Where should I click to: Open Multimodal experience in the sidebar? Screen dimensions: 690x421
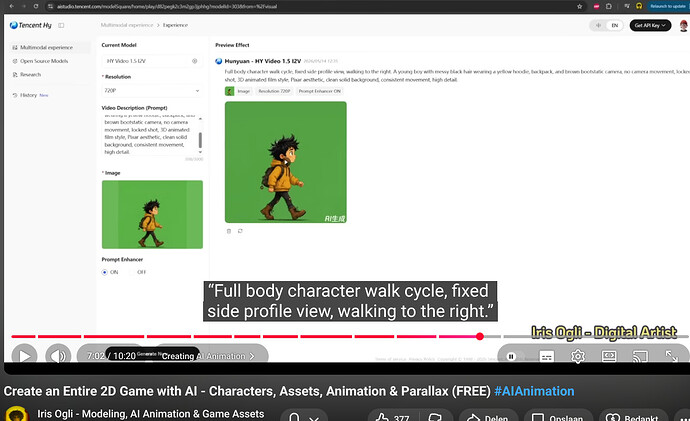pyautogui.click(x=49, y=47)
